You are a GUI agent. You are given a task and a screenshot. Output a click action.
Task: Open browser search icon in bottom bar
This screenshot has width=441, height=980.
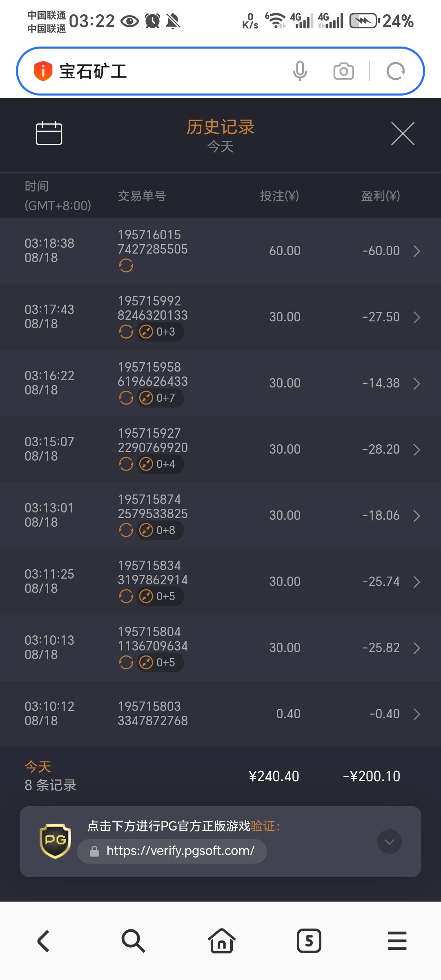pyautogui.click(x=133, y=941)
